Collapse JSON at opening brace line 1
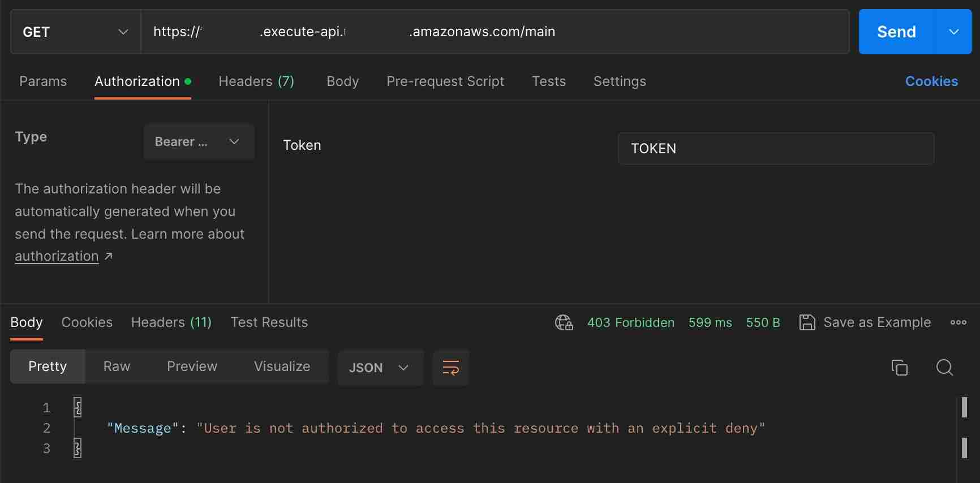Viewport: 980px width, 483px height. pyautogui.click(x=78, y=407)
